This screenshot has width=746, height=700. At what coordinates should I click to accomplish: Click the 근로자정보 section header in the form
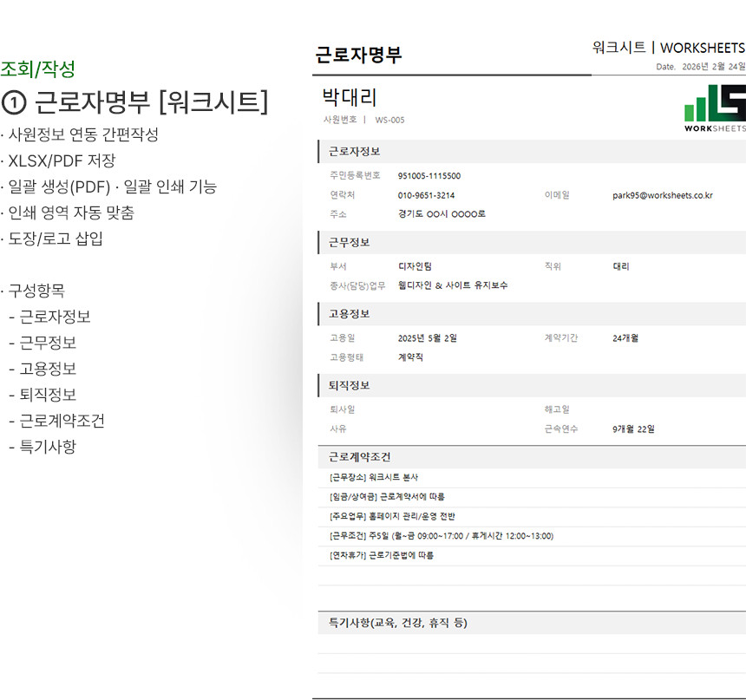354,152
